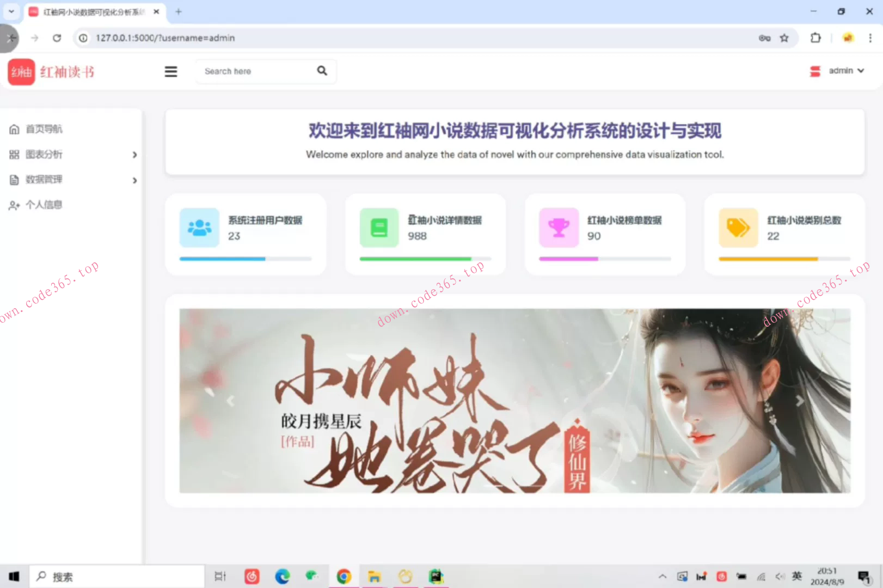This screenshot has height=588, width=883.
Task: Click the 图表分析 chart analysis icon
Action: click(x=14, y=155)
